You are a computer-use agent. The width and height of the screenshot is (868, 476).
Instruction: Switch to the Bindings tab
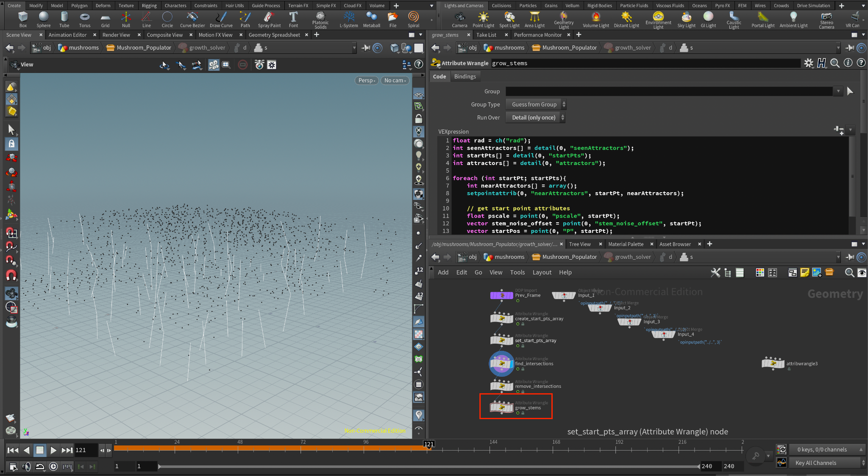point(465,76)
